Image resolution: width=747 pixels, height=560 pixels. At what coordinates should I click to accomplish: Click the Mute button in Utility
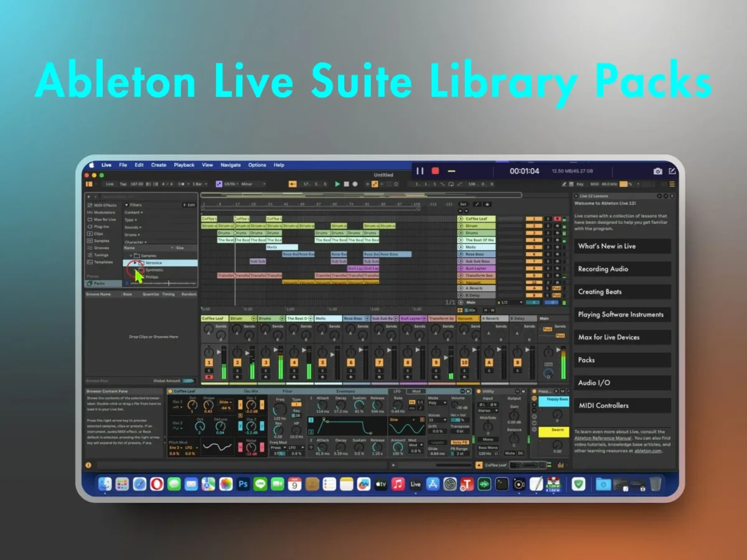[x=510, y=453]
